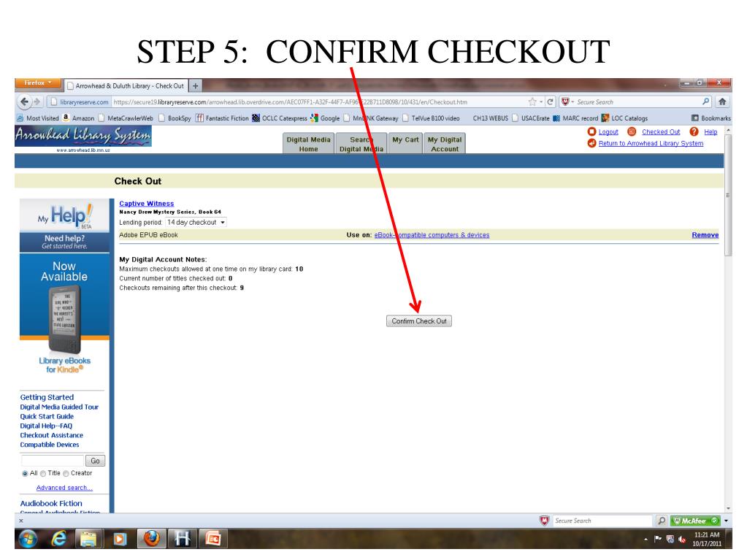Select the Arrowhead & Duluth Library browser tab
The height and width of the screenshot is (560, 747).
coord(126,85)
